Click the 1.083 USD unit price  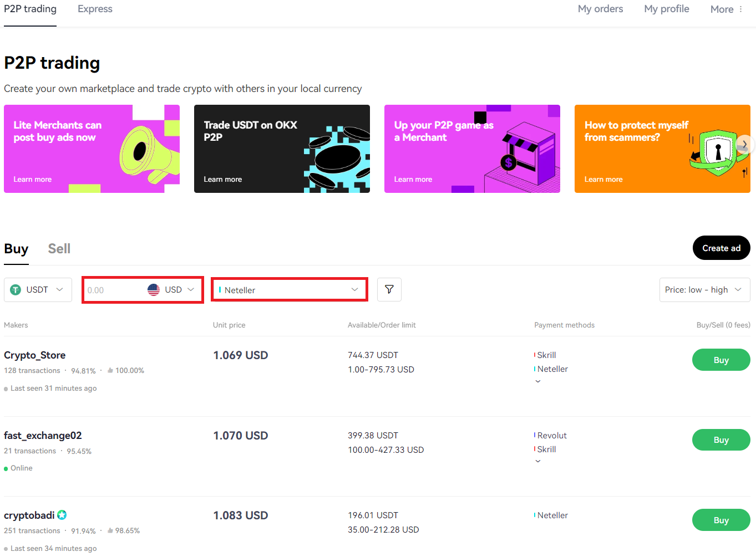(241, 515)
